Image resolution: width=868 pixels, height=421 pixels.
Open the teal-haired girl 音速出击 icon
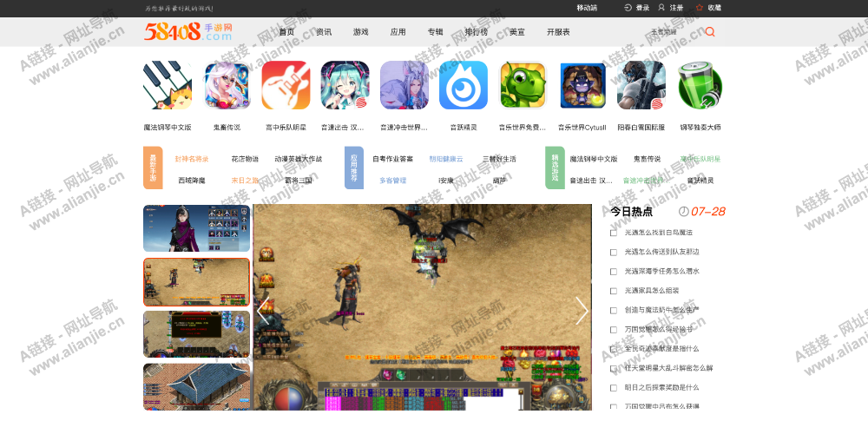point(345,85)
